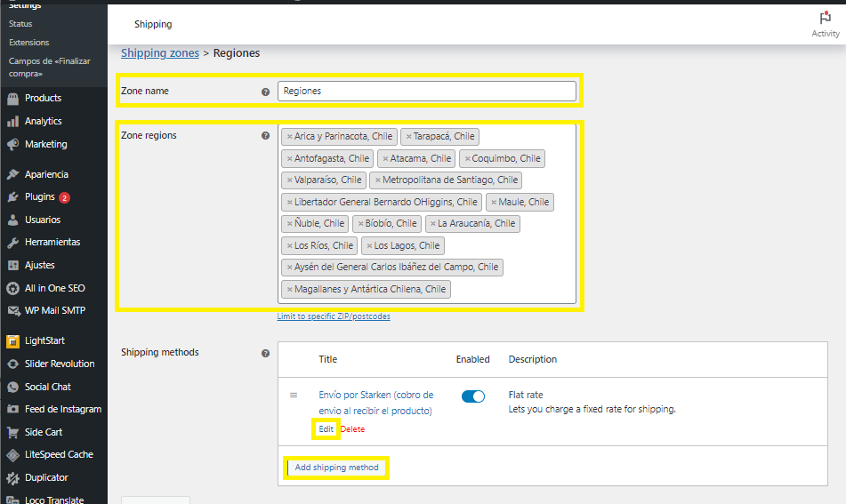Click the drag handle for Starken shipping method
Screen dimensions: 846x504
[294, 396]
